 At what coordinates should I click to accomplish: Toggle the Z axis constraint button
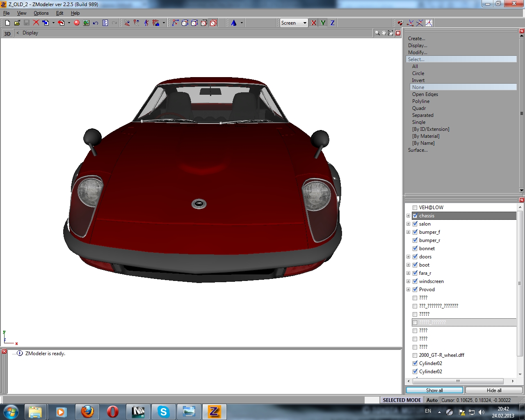pyautogui.click(x=332, y=23)
